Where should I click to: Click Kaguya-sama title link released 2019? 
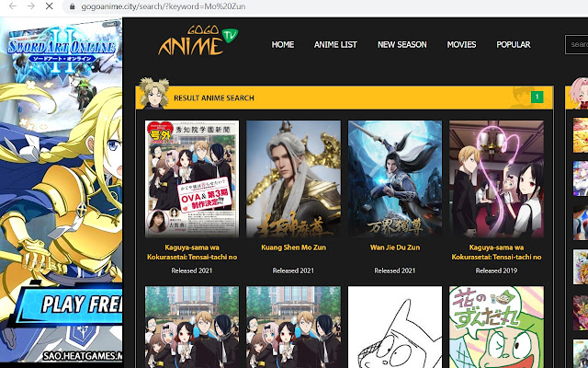[496, 252]
